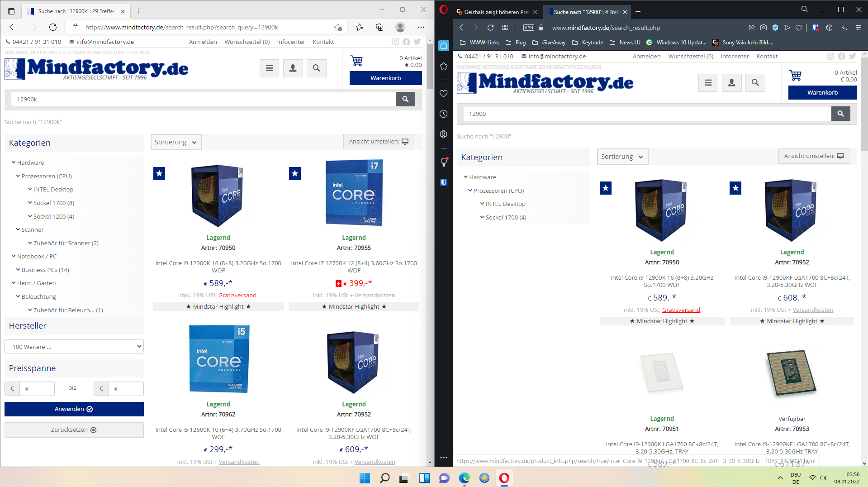Open Opera downloads icon
The width and height of the screenshot is (868, 487).
pos(844,28)
